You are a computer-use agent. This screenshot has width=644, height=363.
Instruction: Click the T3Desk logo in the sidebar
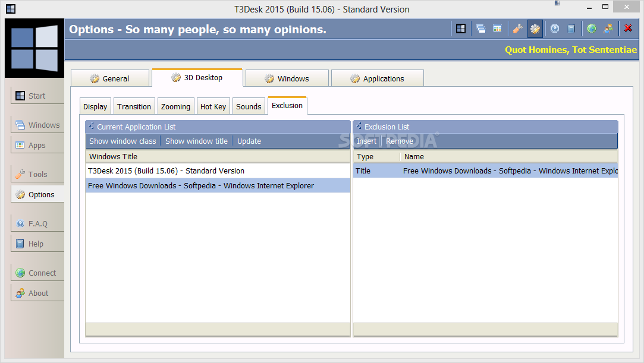point(34,48)
